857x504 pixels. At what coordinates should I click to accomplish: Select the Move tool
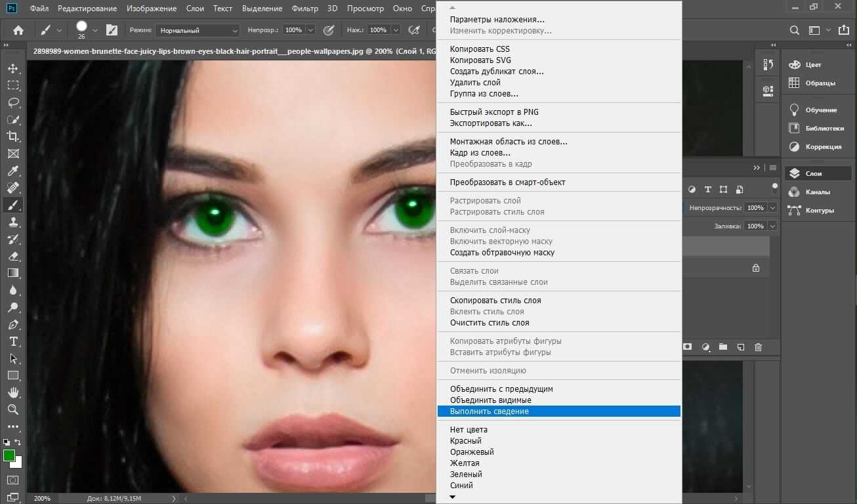[13, 68]
